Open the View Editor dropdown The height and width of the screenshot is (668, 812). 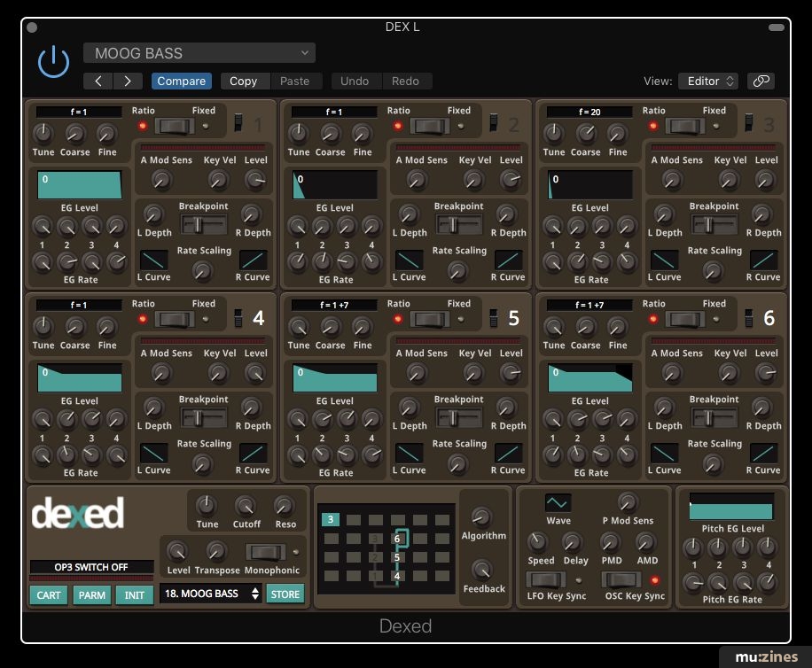(x=708, y=81)
